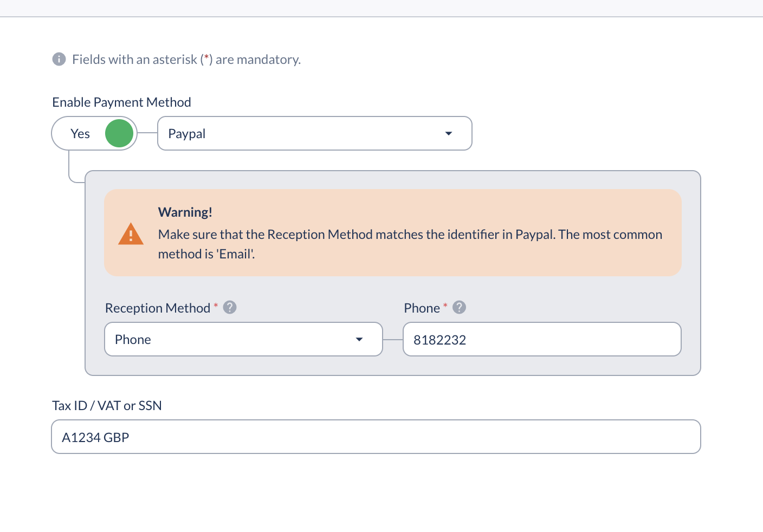
Task: Click the Tax ID / VAT or SSN field
Action: point(376,437)
